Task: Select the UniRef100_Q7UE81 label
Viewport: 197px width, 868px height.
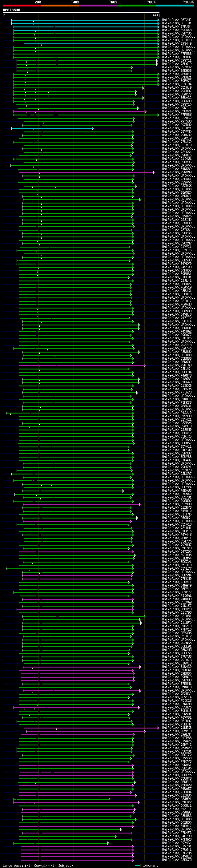Action: point(177,277)
